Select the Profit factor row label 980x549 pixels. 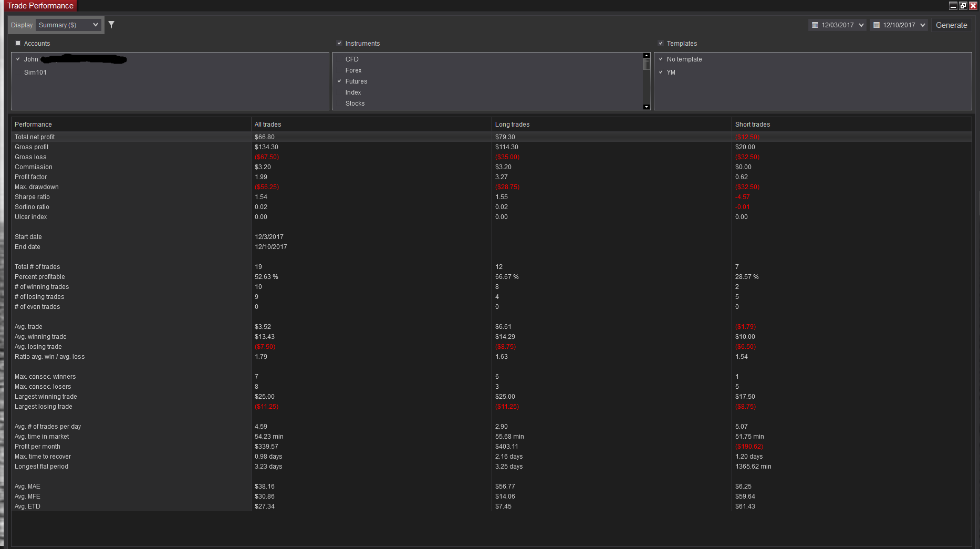pyautogui.click(x=30, y=177)
